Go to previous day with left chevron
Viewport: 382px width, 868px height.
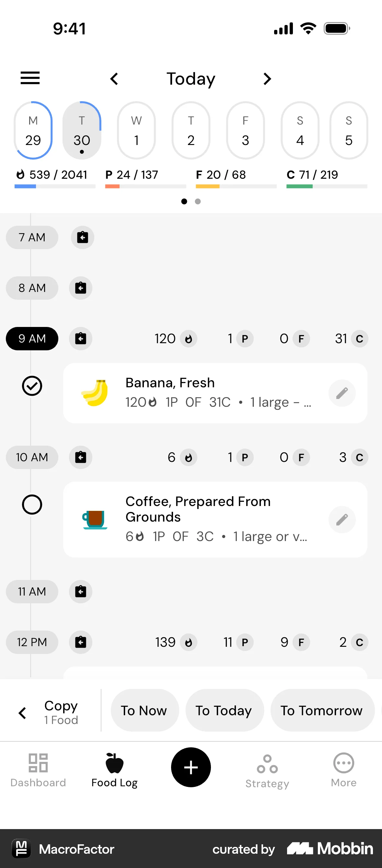114,79
